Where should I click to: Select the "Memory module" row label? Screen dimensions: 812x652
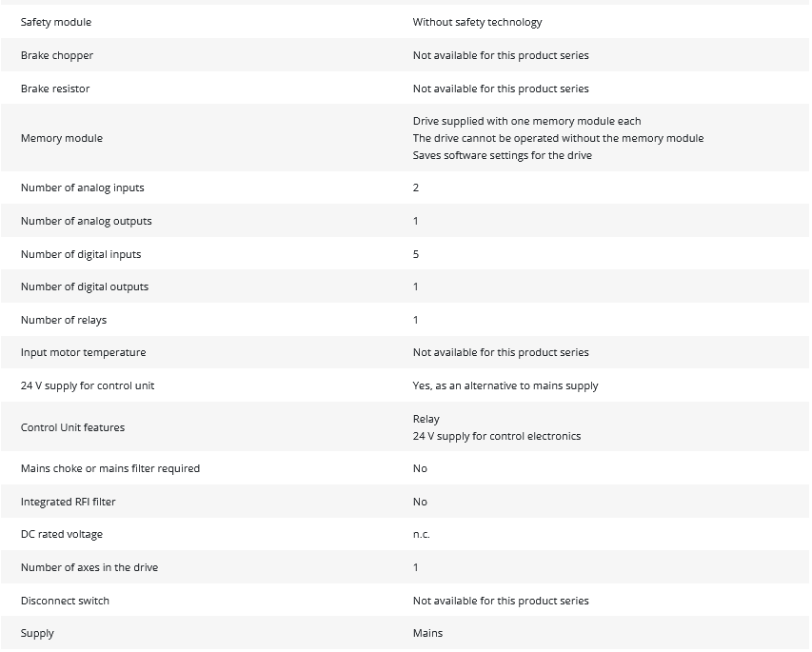click(62, 138)
